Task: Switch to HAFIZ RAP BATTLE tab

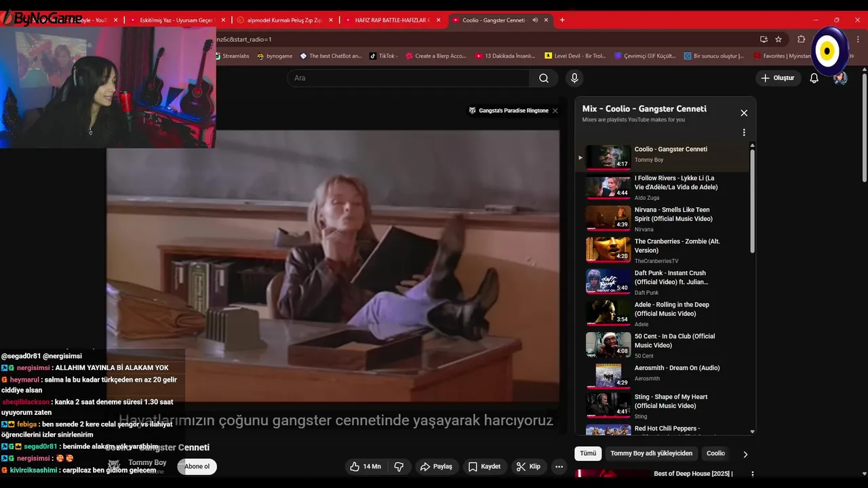Action: click(x=392, y=20)
